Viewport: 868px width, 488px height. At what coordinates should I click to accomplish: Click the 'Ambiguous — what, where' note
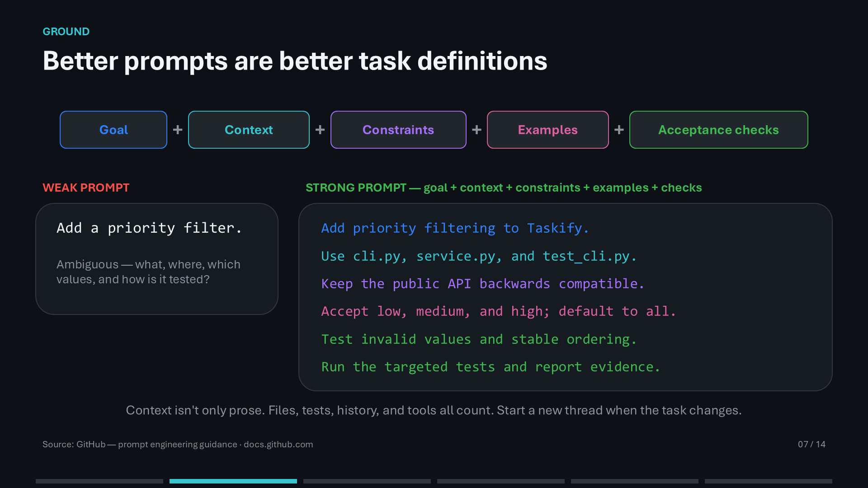tap(148, 272)
